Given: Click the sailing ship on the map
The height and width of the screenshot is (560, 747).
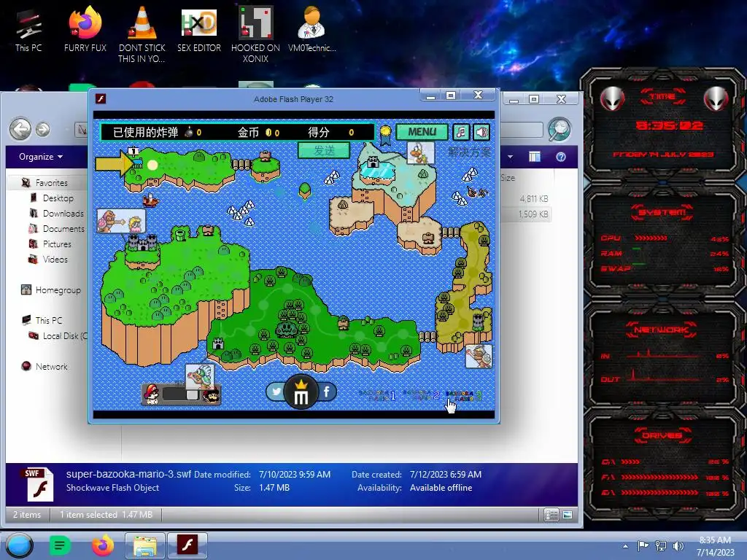Looking at the screenshot, I should click(x=150, y=200).
